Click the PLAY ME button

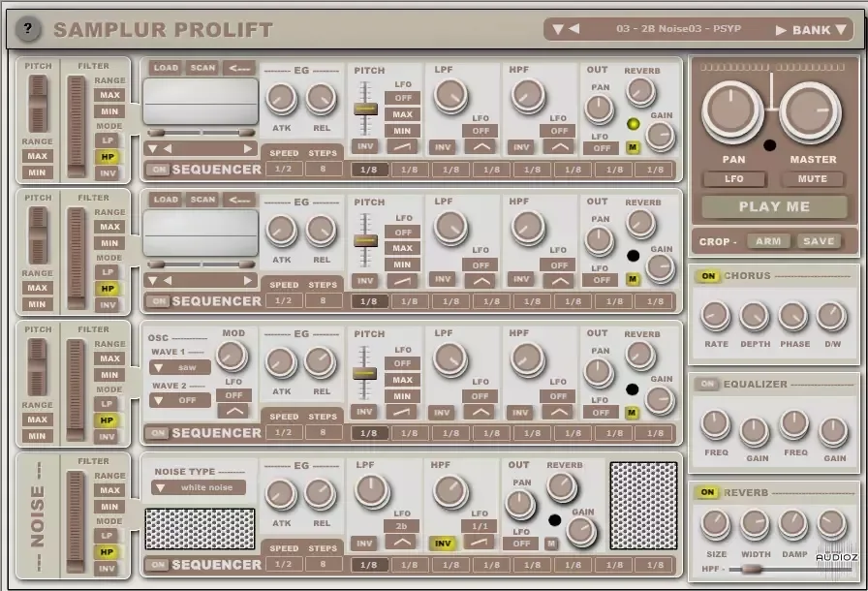point(774,207)
